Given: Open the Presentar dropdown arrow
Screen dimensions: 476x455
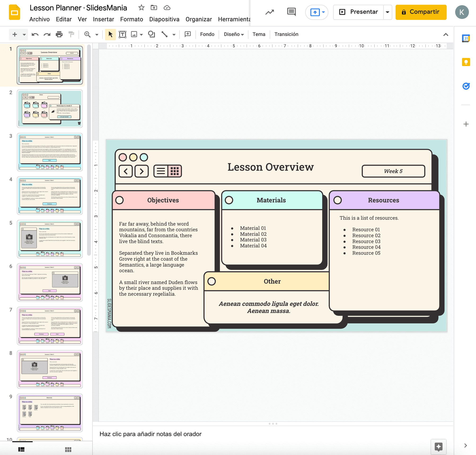Looking at the screenshot, I should pos(387,12).
